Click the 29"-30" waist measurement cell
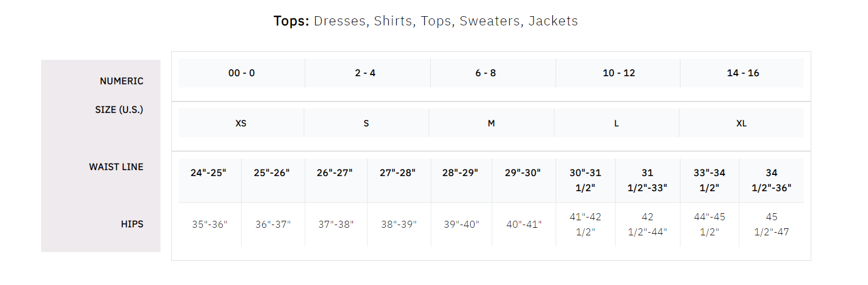Viewport: 868px width, 285px height. [x=523, y=173]
